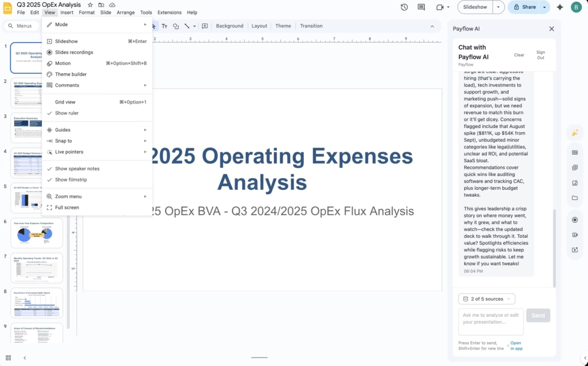Open the Slideshow options dropdown arrow
588x366 pixels.
click(x=499, y=7)
